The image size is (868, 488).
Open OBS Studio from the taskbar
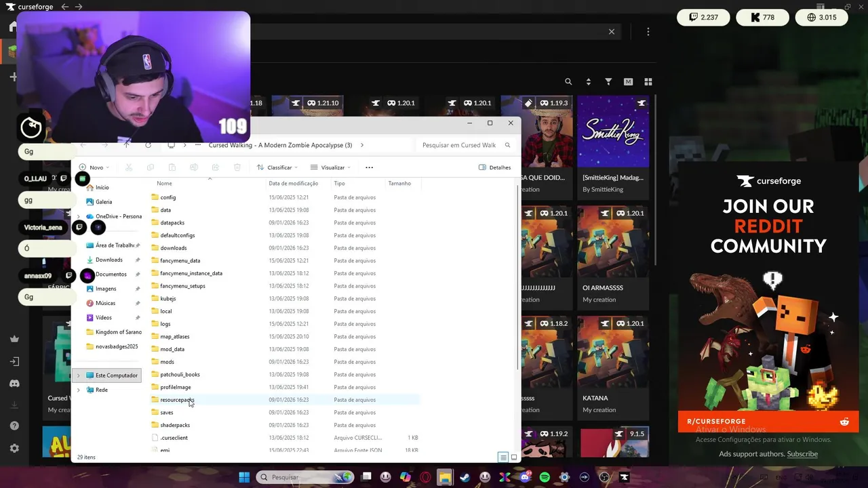pyautogui.click(x=604, y=477)
